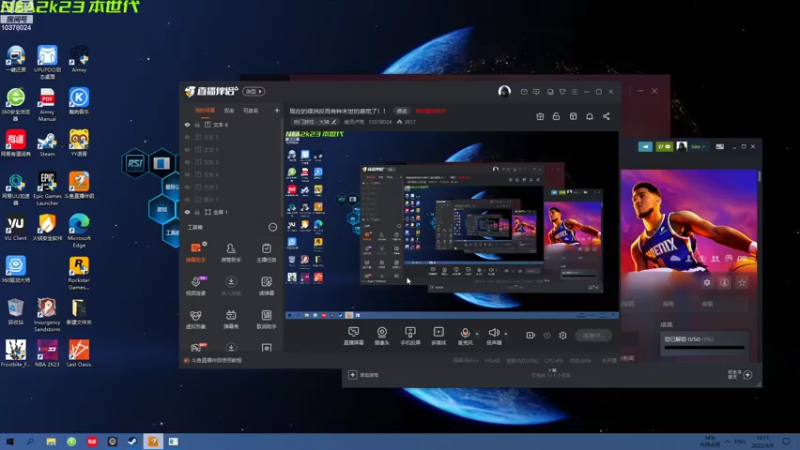Click the 修改 title edit button
This screenshot has width=800, height=450.
402,111
